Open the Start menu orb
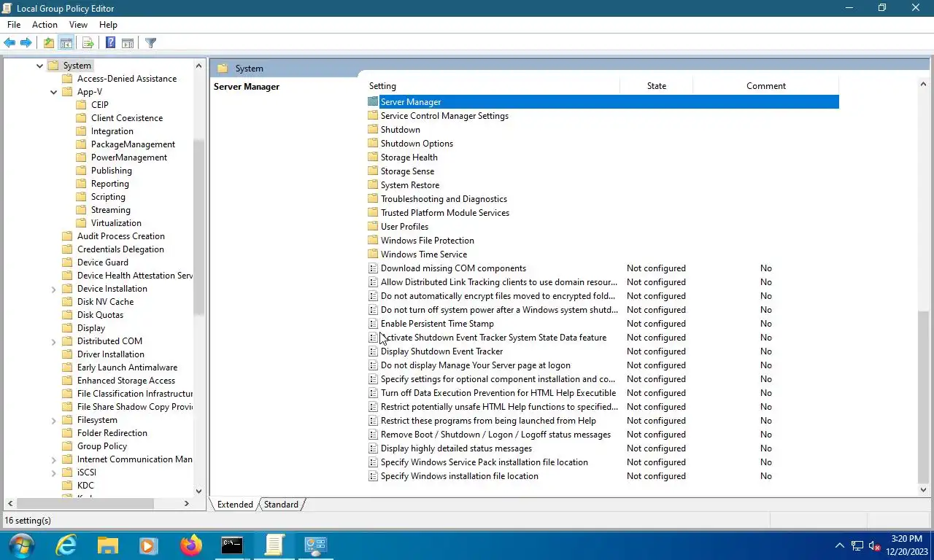This screenshot has height=560, width=934. click(22, 545)
